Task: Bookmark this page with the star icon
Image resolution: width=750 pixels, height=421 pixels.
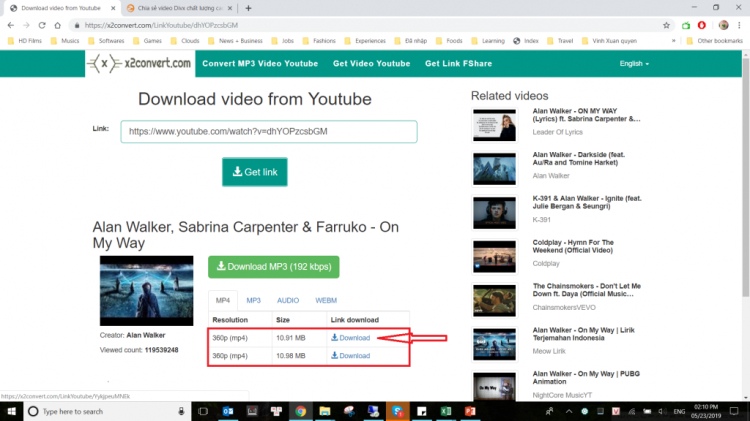Action: point(666,25)
